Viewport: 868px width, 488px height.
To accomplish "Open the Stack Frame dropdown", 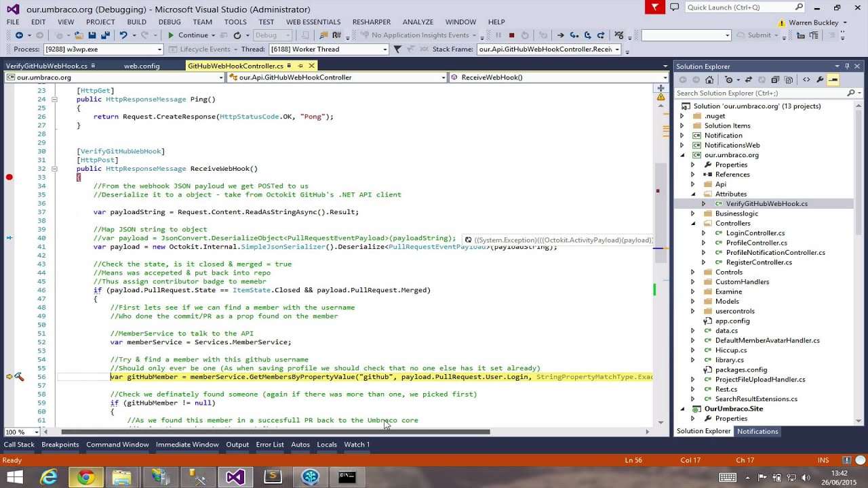I will pyautogui.click(x=617, y=49).
